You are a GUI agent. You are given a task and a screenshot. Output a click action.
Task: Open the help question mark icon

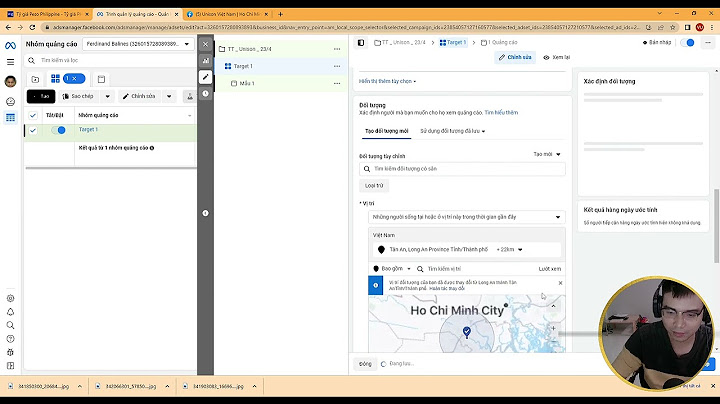[x=10, y=339]
